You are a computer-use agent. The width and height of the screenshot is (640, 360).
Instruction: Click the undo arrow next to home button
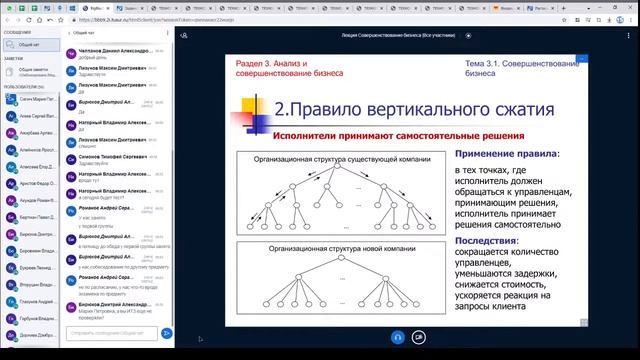50,20
